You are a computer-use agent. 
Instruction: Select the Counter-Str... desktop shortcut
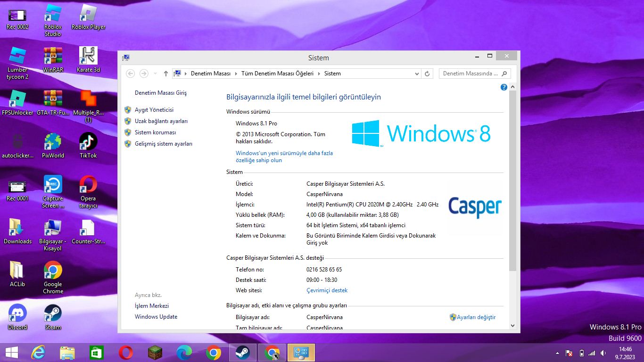88,231
